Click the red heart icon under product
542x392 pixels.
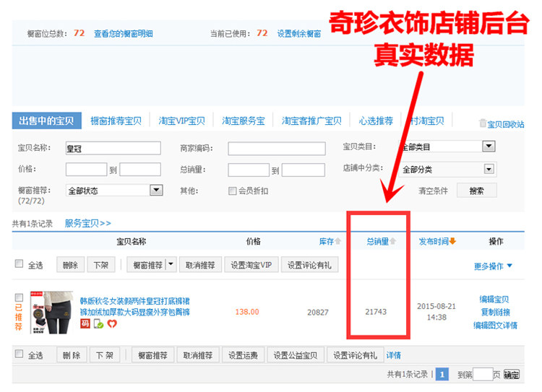pos(112,324)
